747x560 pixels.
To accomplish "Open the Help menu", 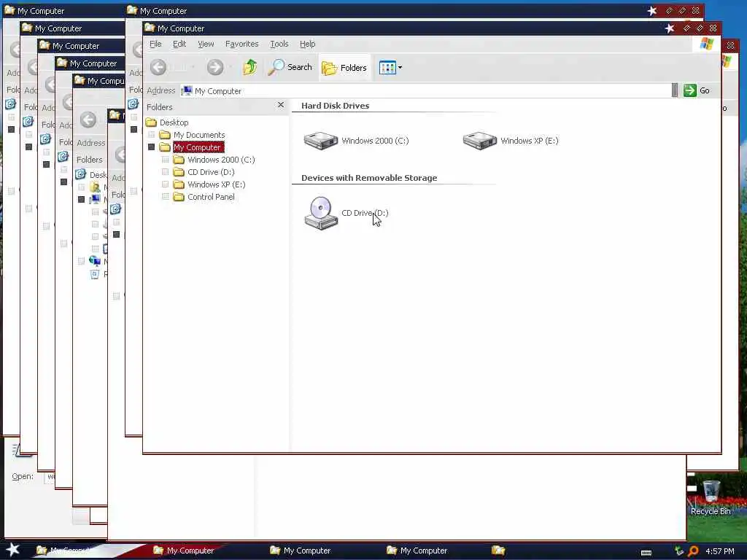I will pyautogui.click(x=307, y=44).
